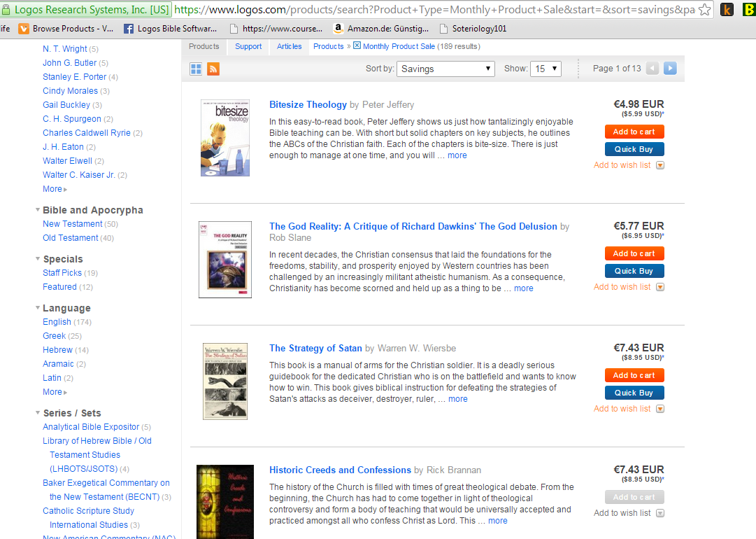
Task: Select the Products tab
Action: (204, 46)
